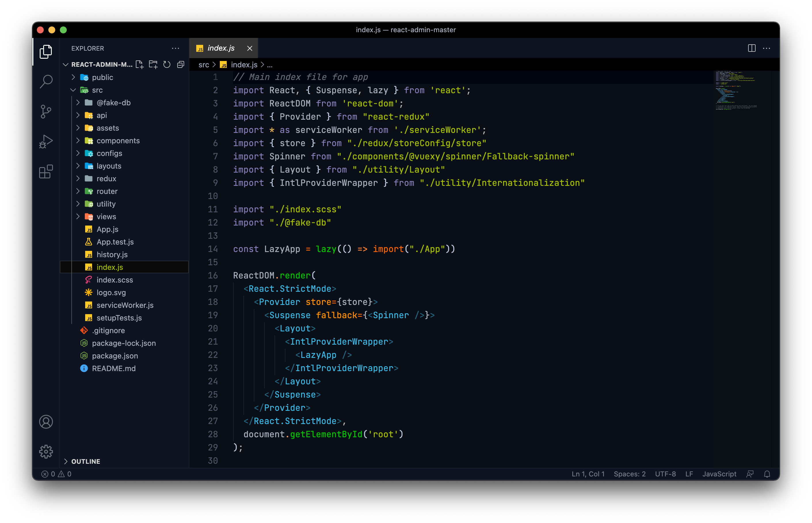Image resolution: width=812 pixels, height=523 pixels.
Task: Open the explorer More Actions ellipsis menu
Action: pyautogui.click(x=175, y=48)
